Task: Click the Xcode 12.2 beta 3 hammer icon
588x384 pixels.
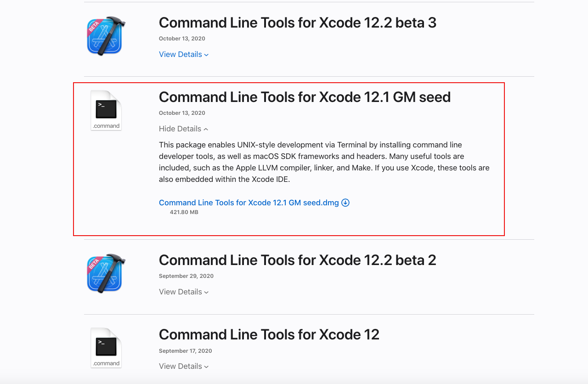Action: (106, 36)
